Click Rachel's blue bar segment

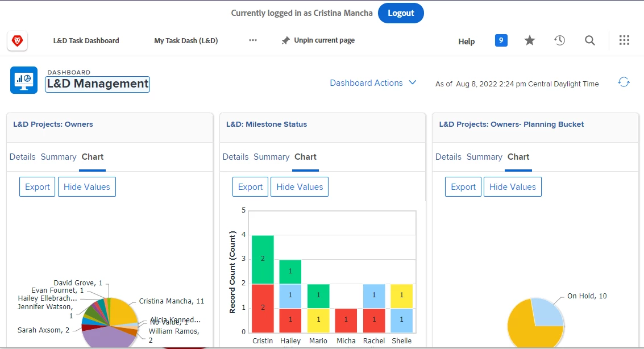(x=374, y=296)
